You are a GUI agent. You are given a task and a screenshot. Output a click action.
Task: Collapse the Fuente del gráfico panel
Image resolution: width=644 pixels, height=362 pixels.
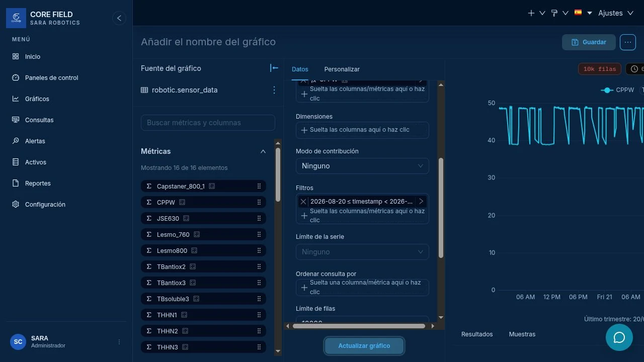pyautogui.click(x=274, y=68)
